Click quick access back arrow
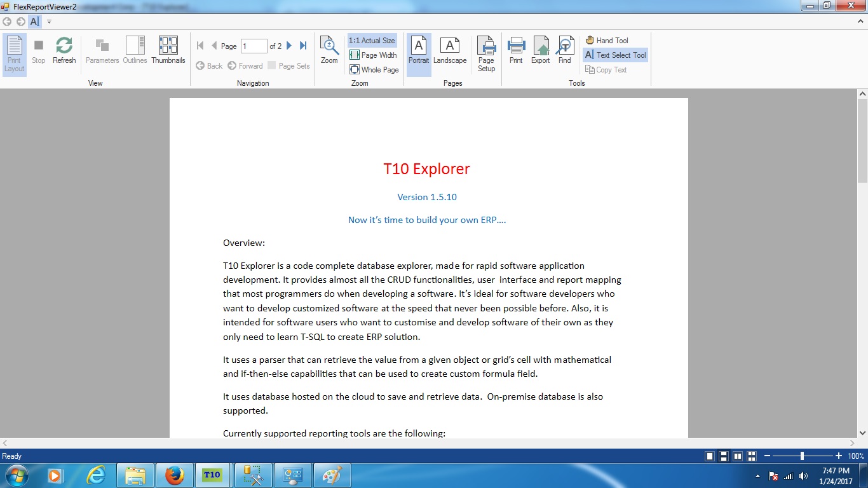868x488 pixels. (x=7, y=22)
